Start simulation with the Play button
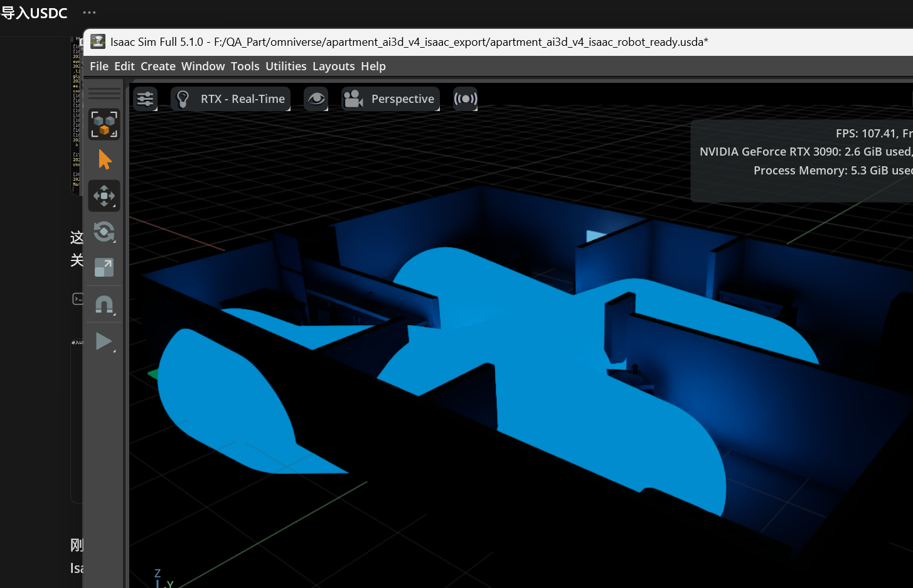This screenshot has width=913, height=588. pos(104,341)
